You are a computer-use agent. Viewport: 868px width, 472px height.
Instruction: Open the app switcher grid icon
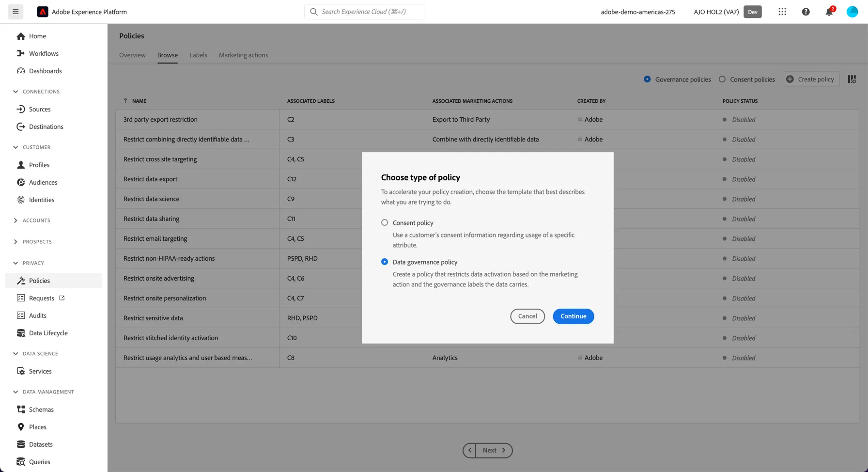point(782,12)
